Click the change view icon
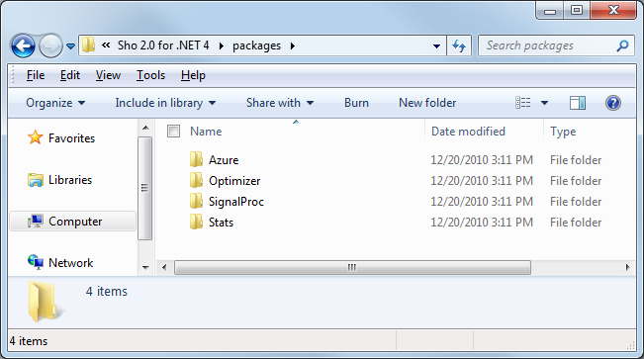This screenshot has height=359, width=644. (x=523, y=103)
